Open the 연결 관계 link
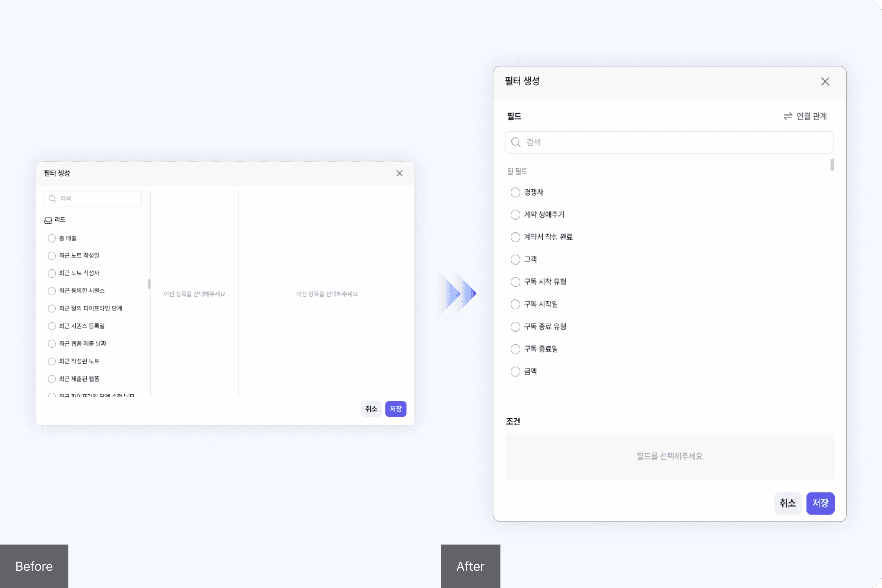This screenshot has height=588, width=882. click(x=811, y=116)
